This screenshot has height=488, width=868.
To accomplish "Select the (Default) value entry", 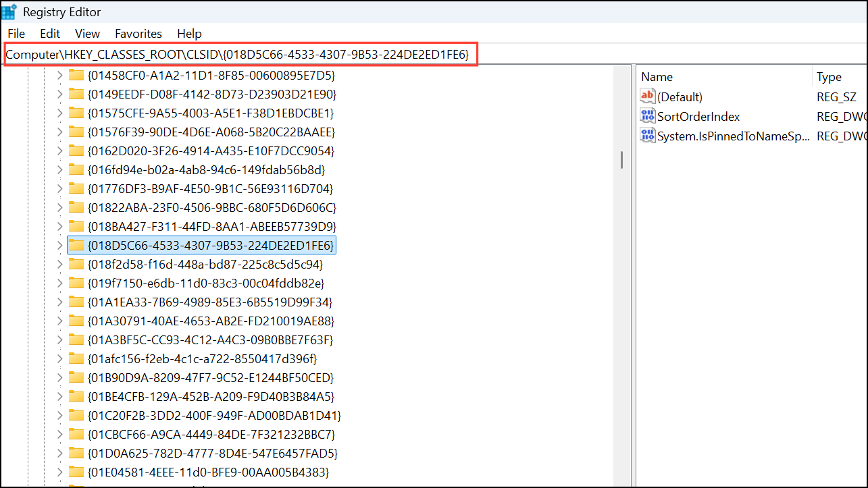I will (680, 96).
